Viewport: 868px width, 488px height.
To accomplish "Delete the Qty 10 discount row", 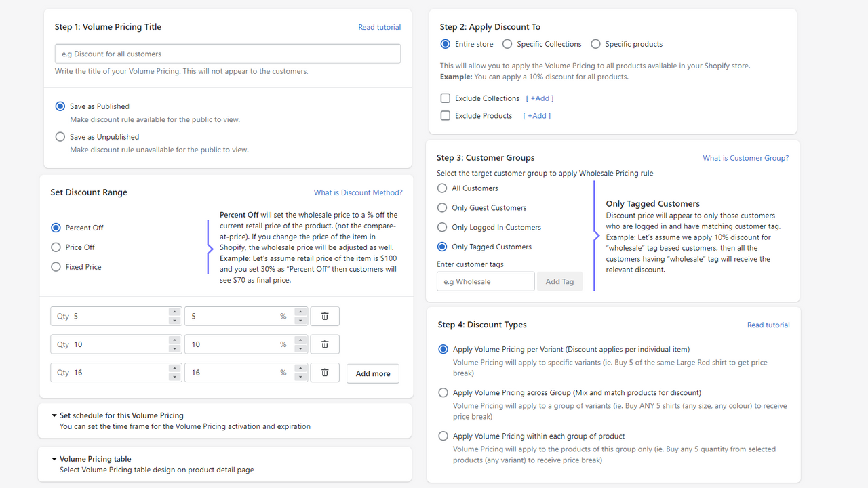I will [x=324, y=344].
